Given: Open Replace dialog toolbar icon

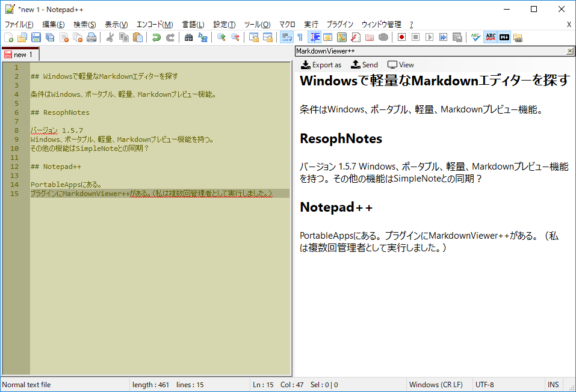Looking at the screenshot, I should (202, 37).
